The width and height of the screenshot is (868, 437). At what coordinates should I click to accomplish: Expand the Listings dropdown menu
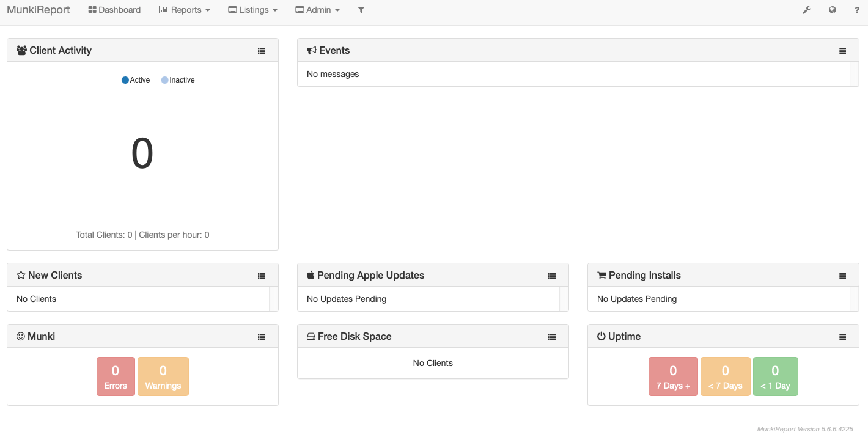click(252, 10)
